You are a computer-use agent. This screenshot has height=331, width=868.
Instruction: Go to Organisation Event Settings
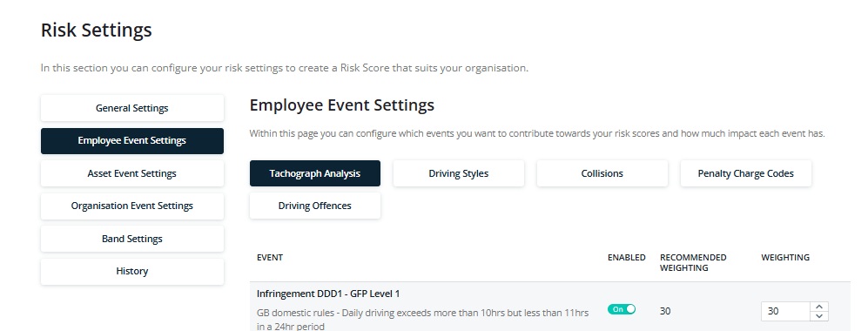[x=131, y=206]
